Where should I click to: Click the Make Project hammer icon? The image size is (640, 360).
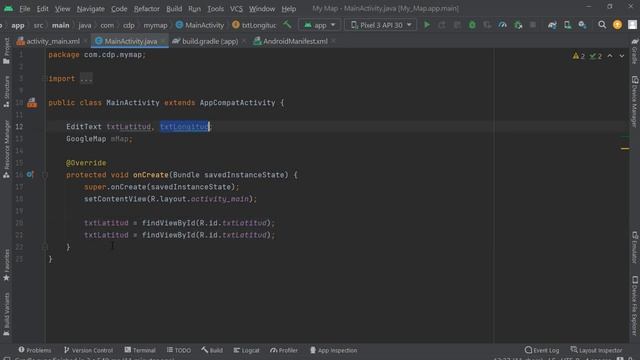point(287,24)
